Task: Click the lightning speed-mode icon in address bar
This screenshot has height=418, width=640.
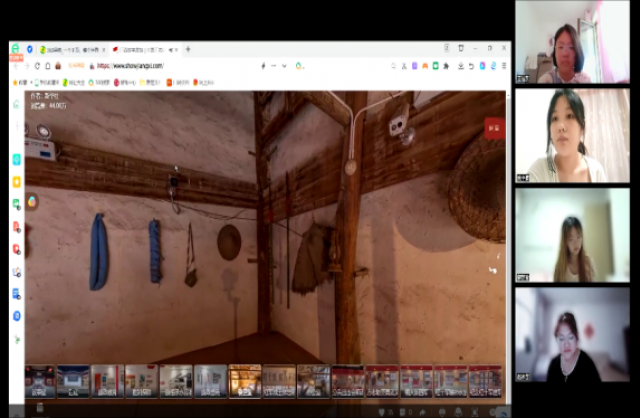Action: pyautogui.click(x=263, y=66)
